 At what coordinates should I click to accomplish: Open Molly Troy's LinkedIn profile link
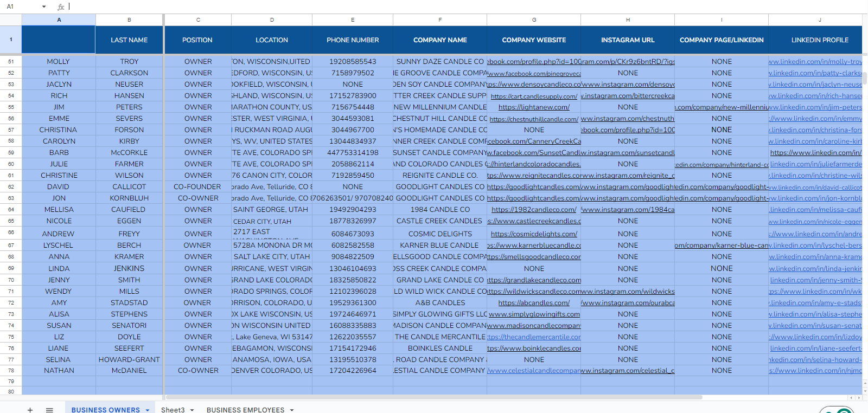[x=815, y=62]
